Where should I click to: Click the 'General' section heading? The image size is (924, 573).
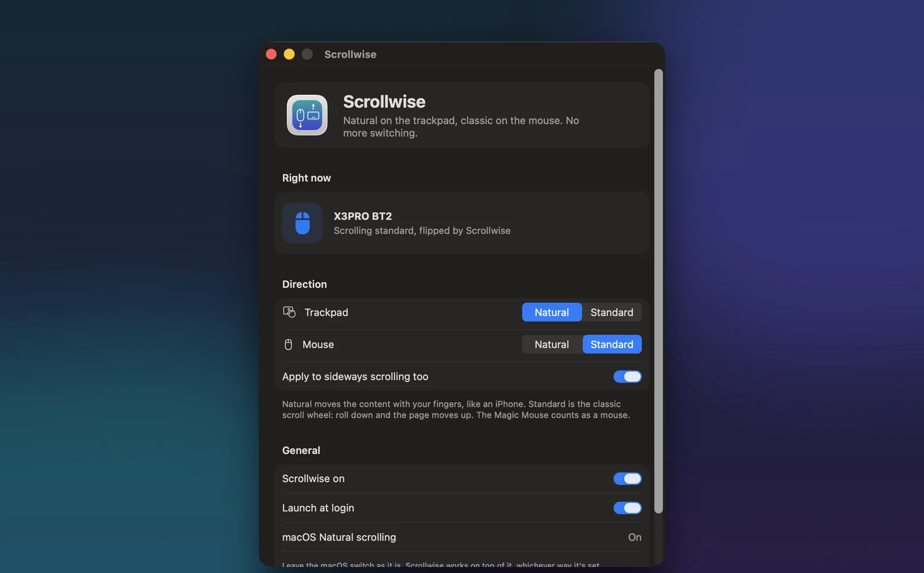click(x=301, y=451)
